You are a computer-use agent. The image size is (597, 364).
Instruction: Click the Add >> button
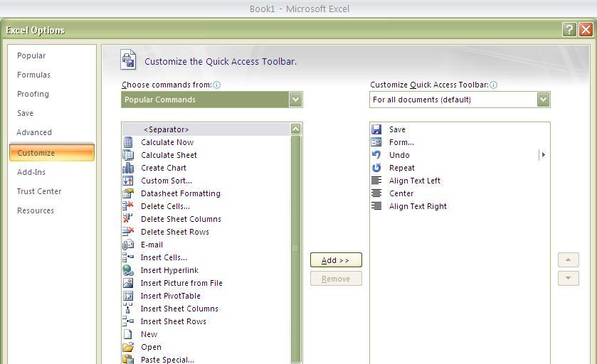click(x=336, y=260)
